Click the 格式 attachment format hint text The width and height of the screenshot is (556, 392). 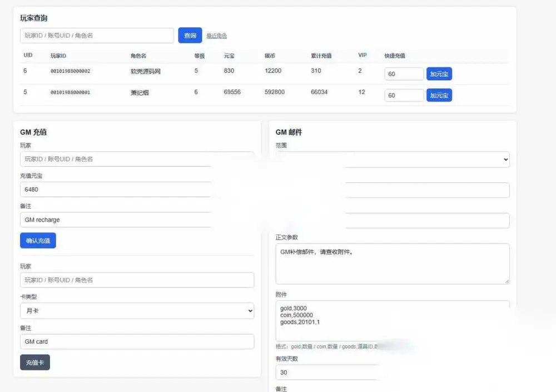point(326,346)
